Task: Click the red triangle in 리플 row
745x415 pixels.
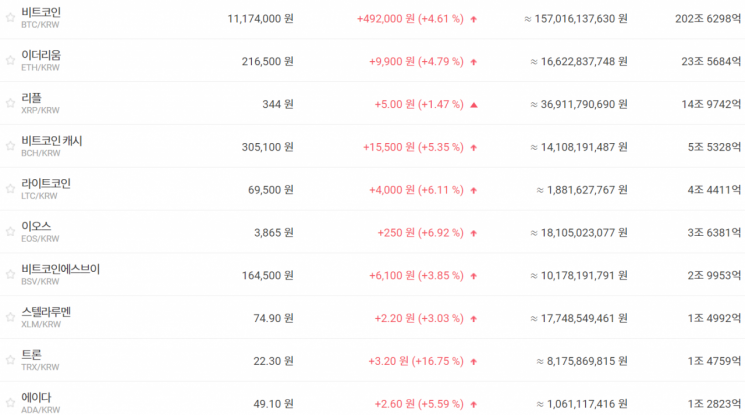Action: coord(474,104)
